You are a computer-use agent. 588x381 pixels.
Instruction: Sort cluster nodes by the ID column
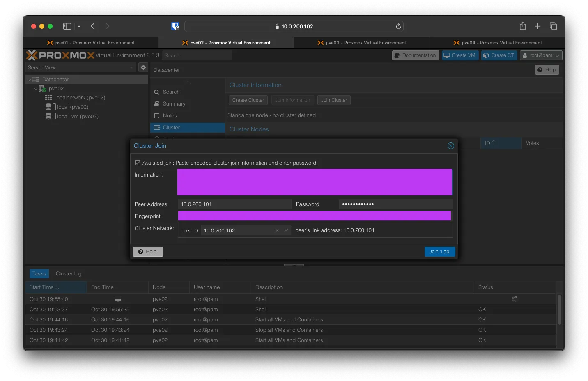(x=501, y=143)
